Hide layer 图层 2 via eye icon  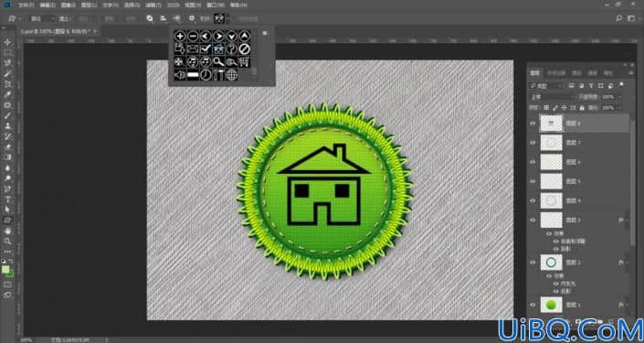(x=533, y=262)
